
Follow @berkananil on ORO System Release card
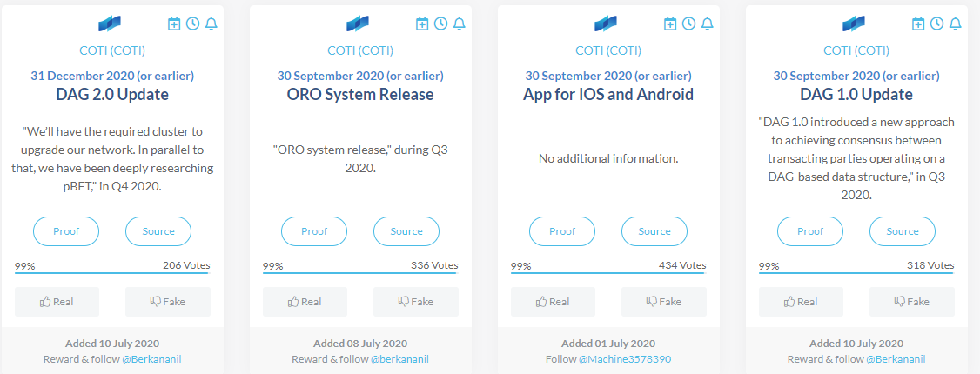(399, 359)
